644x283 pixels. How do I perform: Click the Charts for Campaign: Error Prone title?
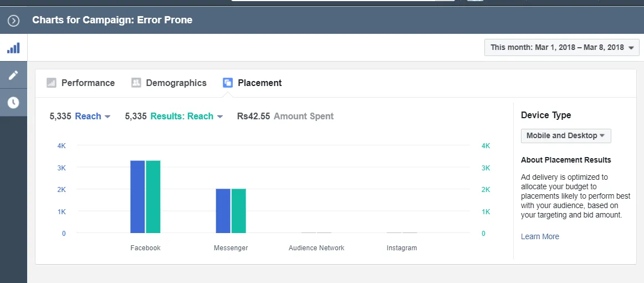(x=112, y=20)
